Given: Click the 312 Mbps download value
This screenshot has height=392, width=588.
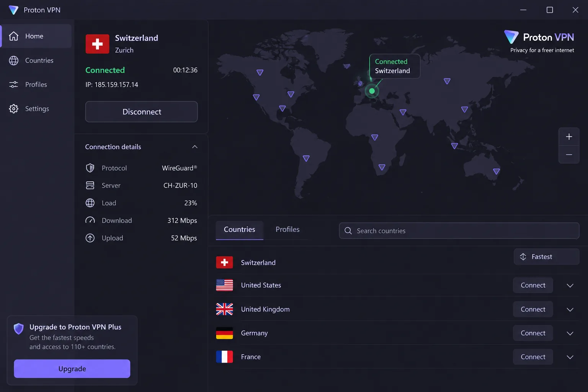Looking at the screenshot, I should point(182,220).
